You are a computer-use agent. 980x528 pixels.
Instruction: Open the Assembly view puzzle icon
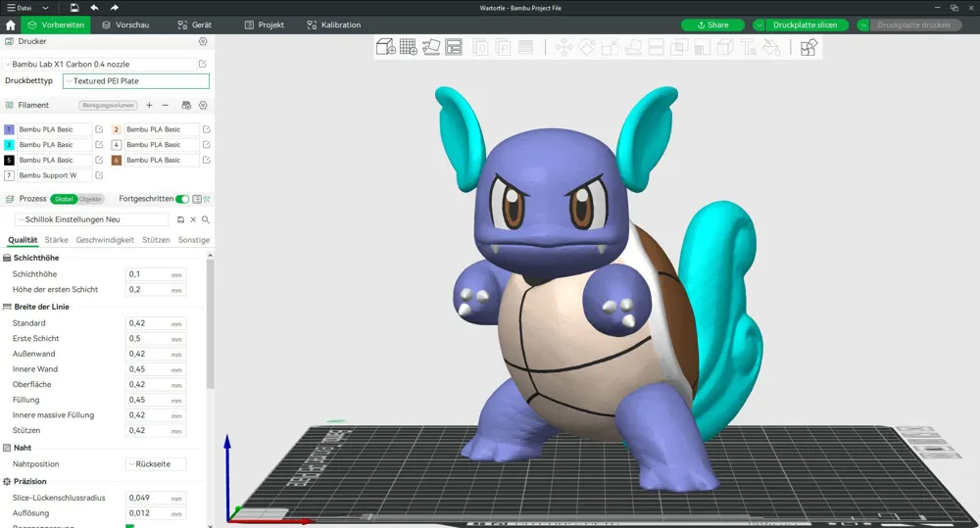tap(808, 47)
